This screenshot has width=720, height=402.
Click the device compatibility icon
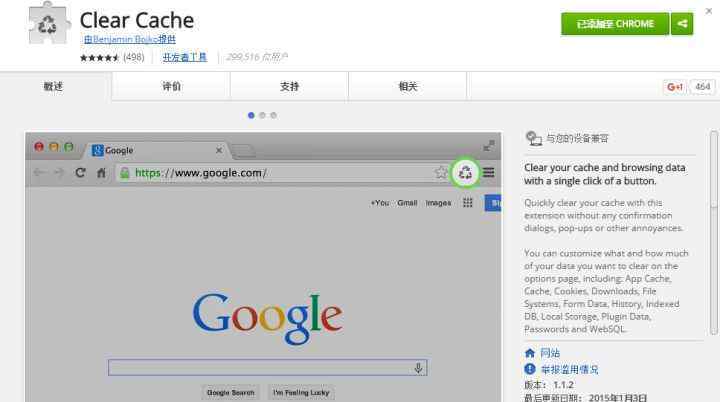(534, 138)
